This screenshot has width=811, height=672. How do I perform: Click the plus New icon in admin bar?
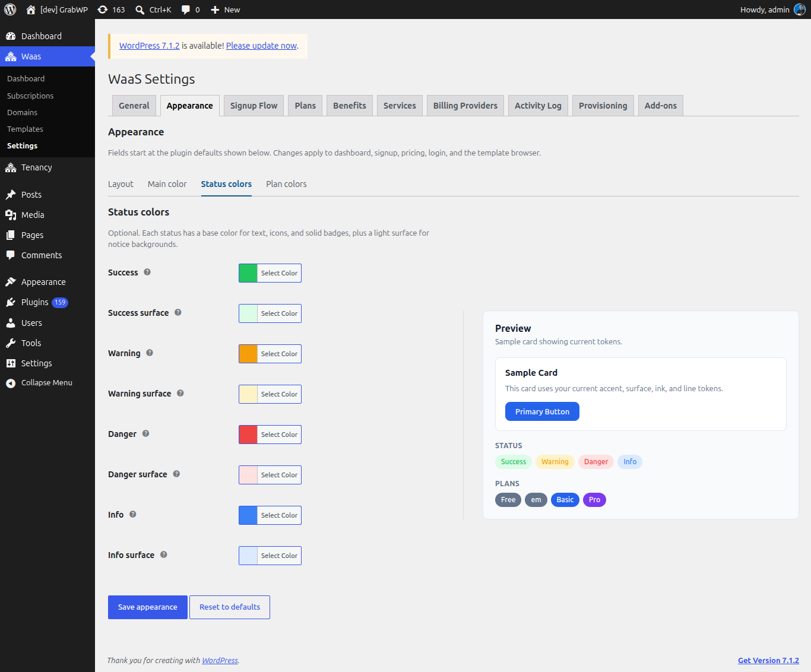click(x=215, y=9)
